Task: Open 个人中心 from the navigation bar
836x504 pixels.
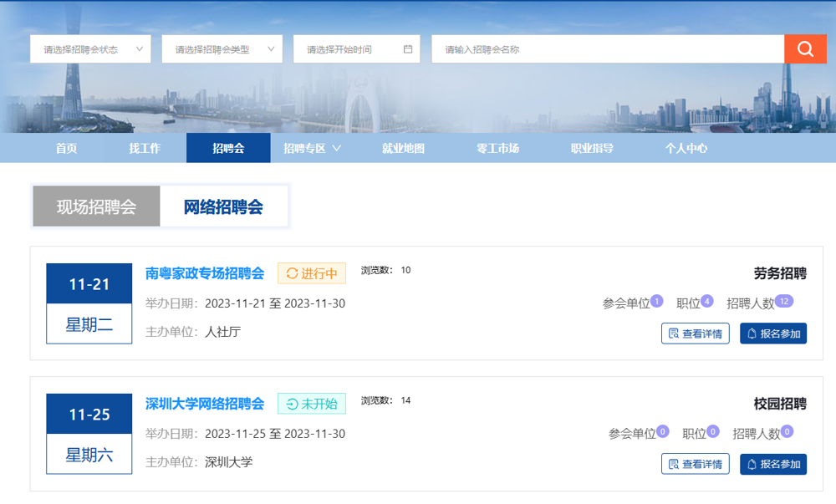Action: 686,148
